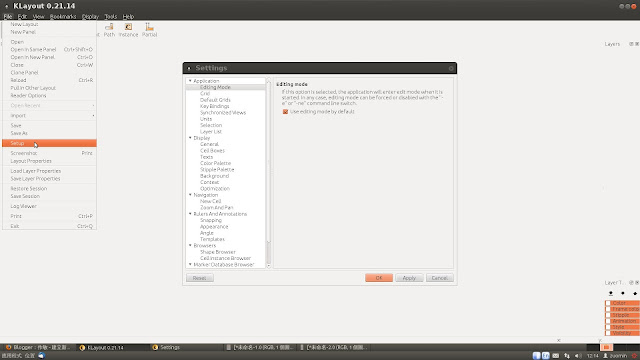The height and width of the screenshot is (360, 640).
Task: Select Key Bindings in settings tree
Action: tap(215, 106)
